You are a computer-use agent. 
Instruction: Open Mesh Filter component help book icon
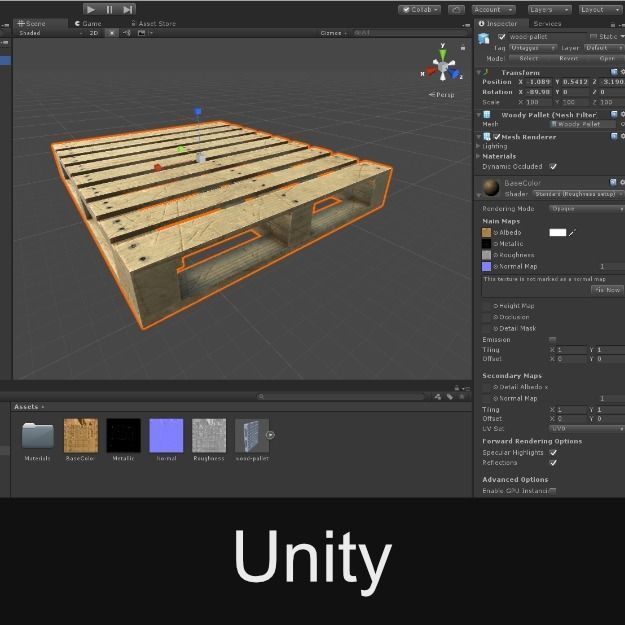click(614, 114)
